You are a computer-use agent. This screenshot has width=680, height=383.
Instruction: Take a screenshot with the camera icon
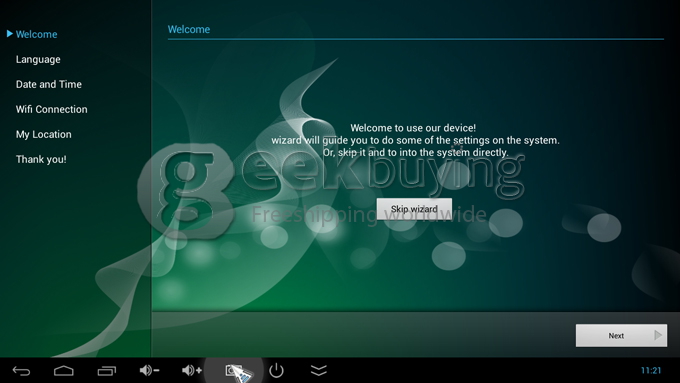pos(233,370)
